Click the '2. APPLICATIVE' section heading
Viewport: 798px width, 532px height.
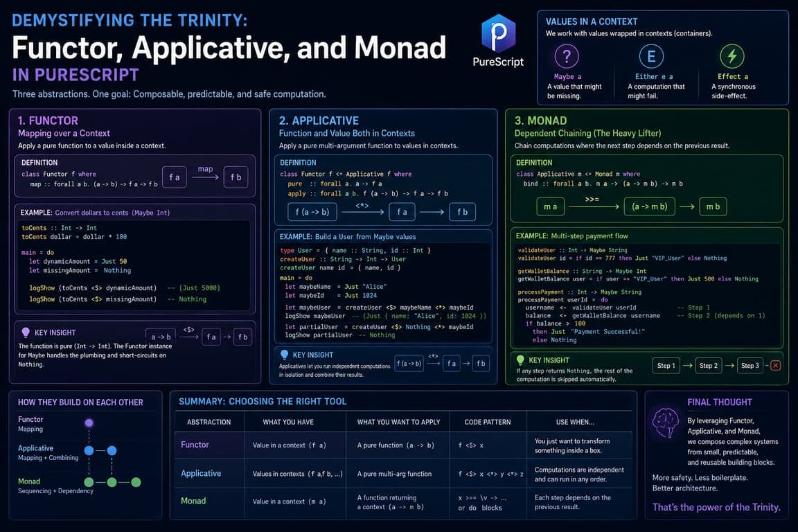319,121
